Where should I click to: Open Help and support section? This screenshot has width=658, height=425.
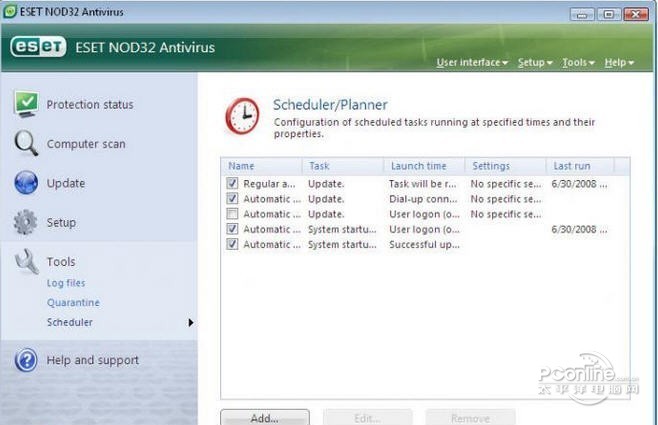[x=93, y=360]
